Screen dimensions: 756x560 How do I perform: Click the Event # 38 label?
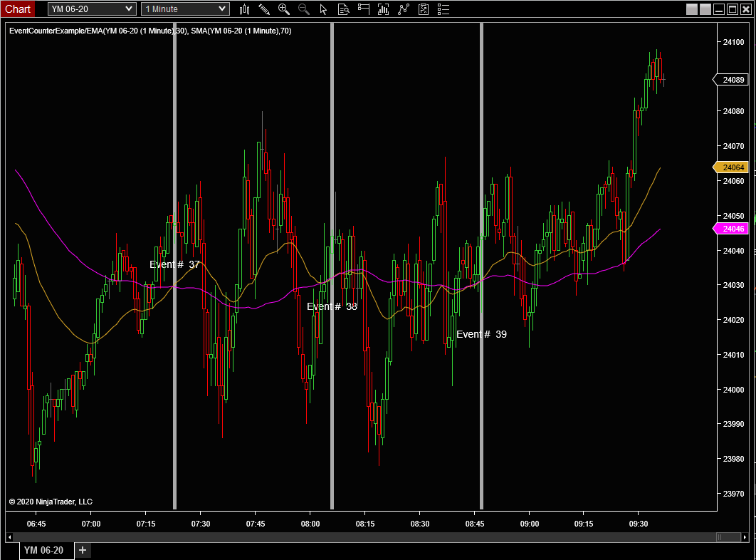coord(332,306)
